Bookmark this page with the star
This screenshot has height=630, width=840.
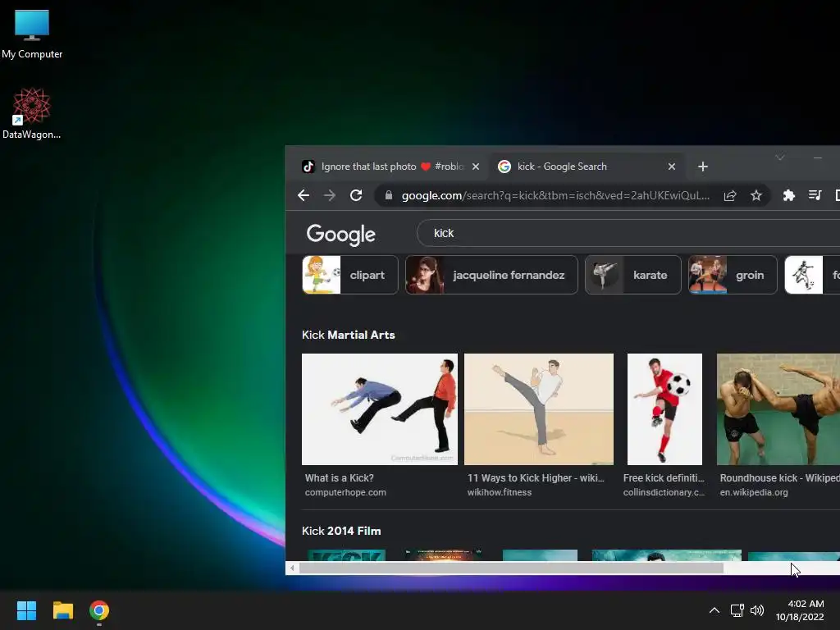tap(756, 195)
